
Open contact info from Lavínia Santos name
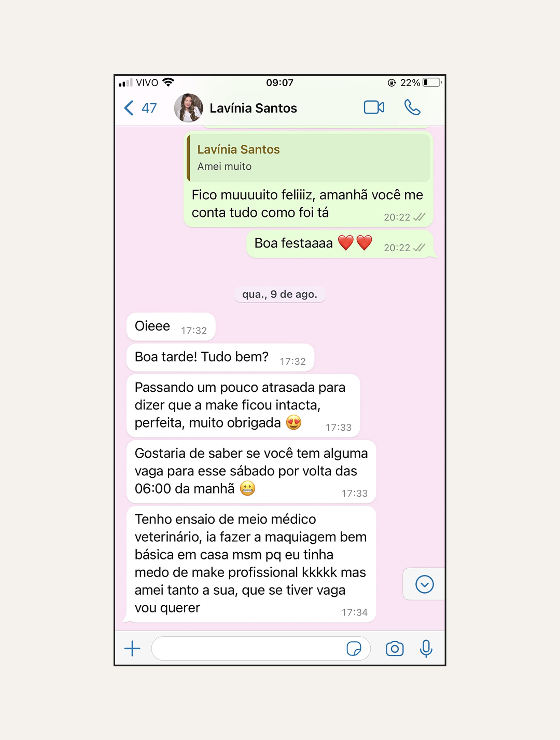(x=253, y=108)
